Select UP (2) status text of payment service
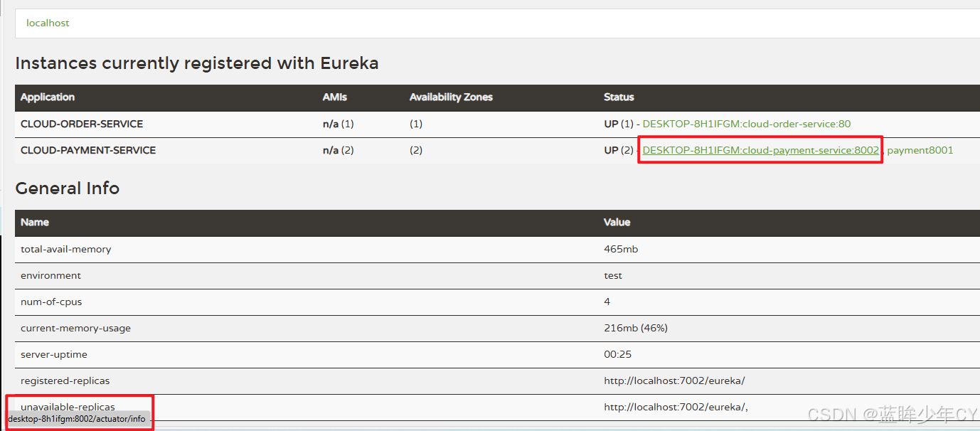 [x=619, y=150]
